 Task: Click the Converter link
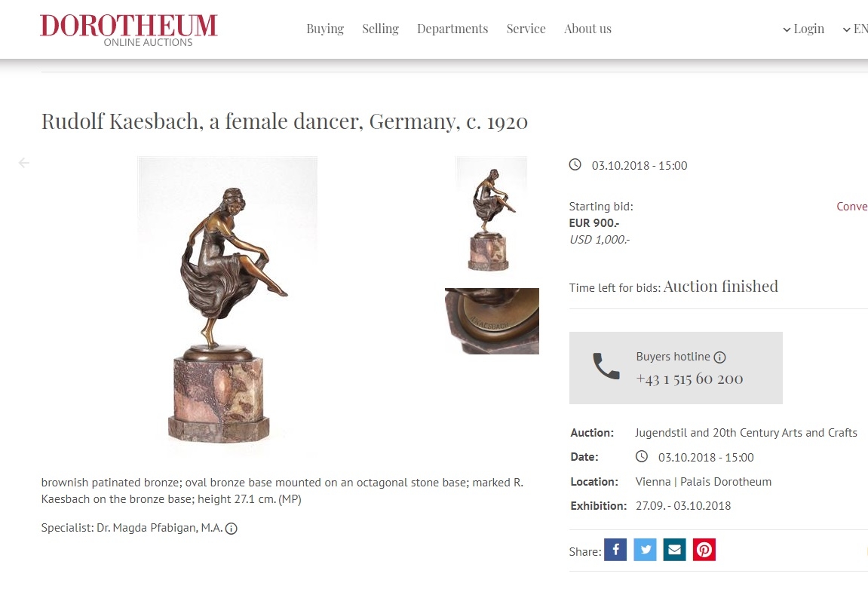point(852,207)
